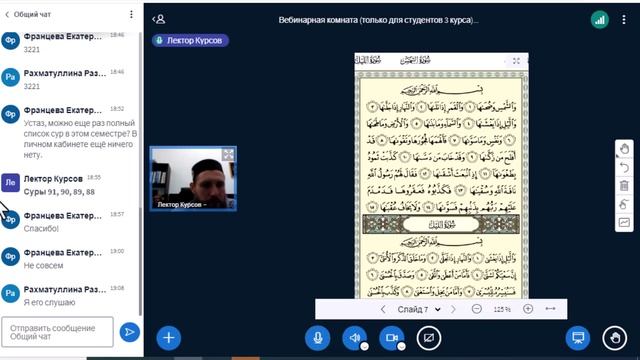Toggle the screen share button

(429, 338)
